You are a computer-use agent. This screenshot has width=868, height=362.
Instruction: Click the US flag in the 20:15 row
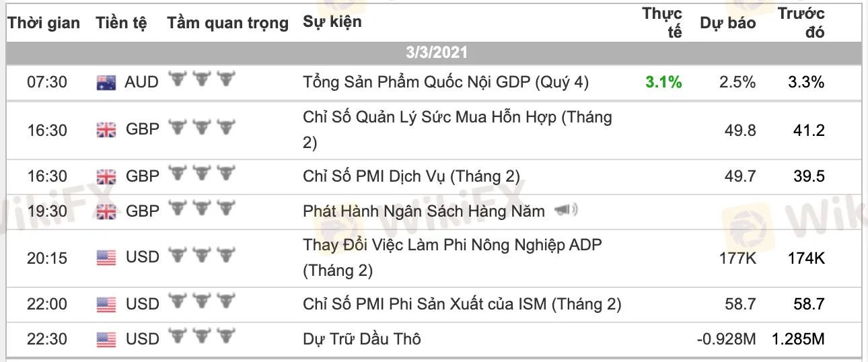[x=106, y=258]
